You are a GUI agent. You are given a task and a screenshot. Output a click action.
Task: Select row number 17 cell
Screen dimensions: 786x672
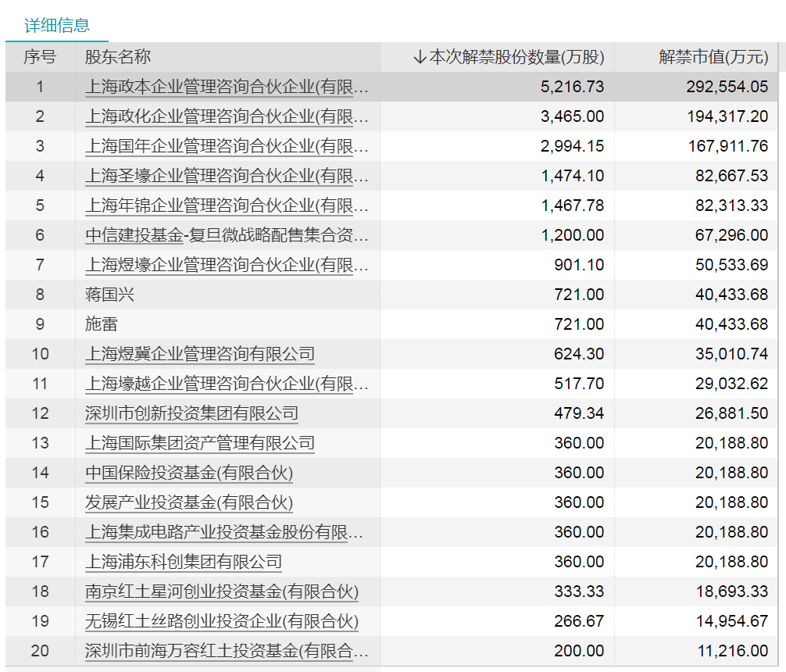[x=40, y=562]
